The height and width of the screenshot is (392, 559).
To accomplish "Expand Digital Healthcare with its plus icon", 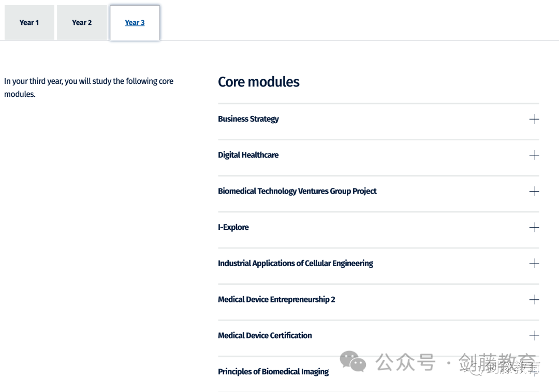I will pyautogui.click(x=534, y=155).
